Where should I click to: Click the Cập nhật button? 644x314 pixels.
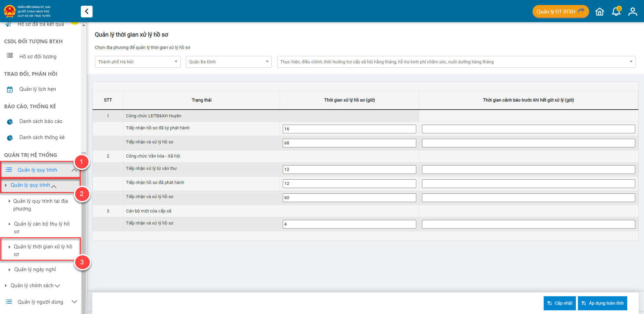559,303
